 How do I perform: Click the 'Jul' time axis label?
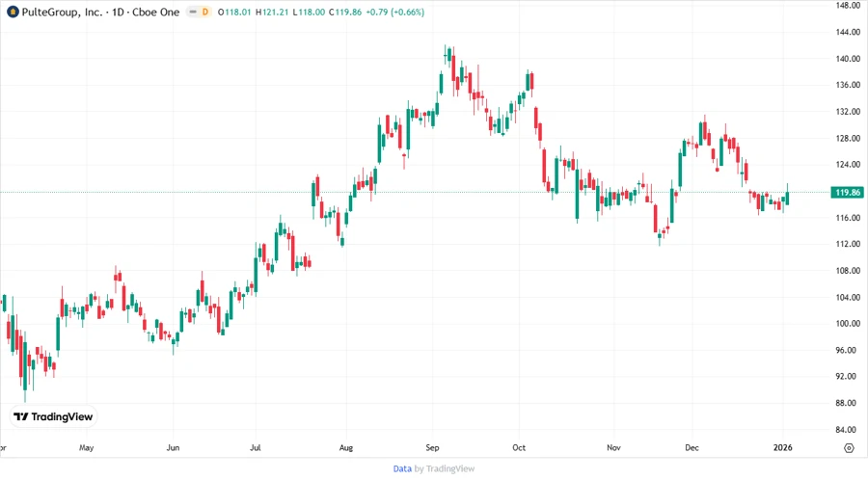256,448
